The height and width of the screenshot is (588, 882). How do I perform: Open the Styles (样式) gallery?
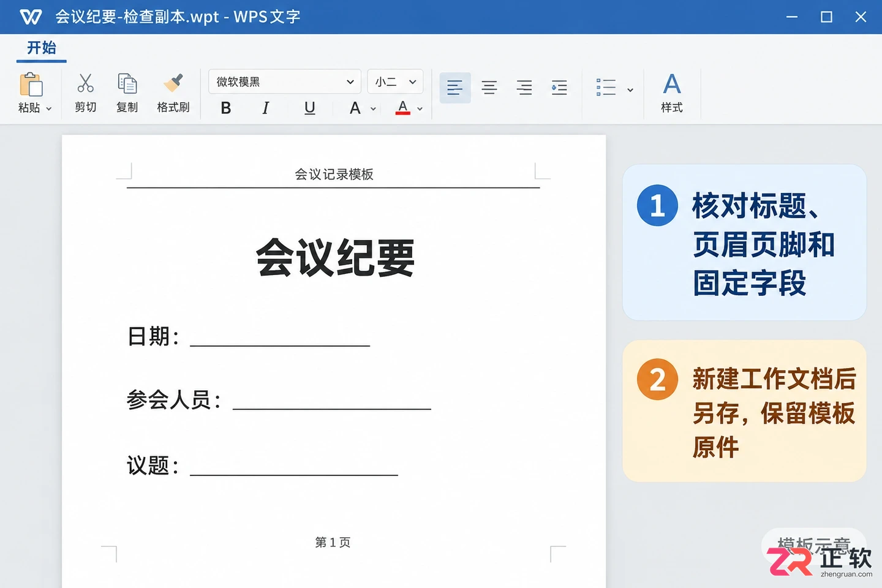point(672,92)
